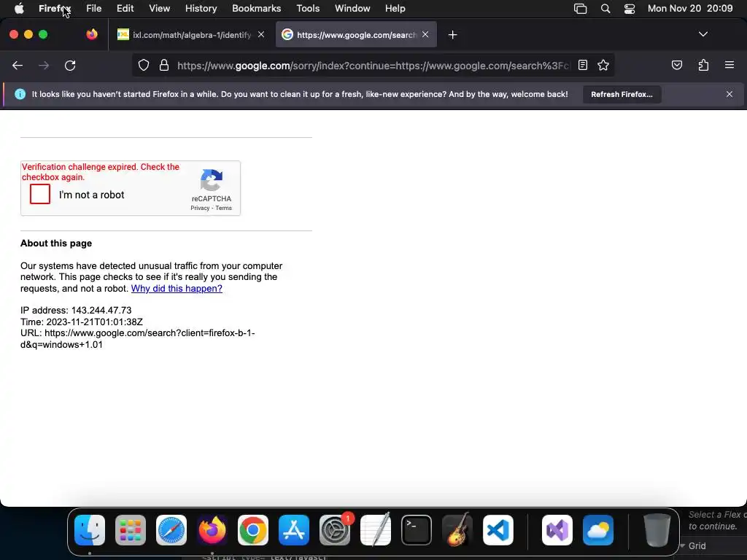
Task: Open the Apple menu
Action: (x=19, y=9)
